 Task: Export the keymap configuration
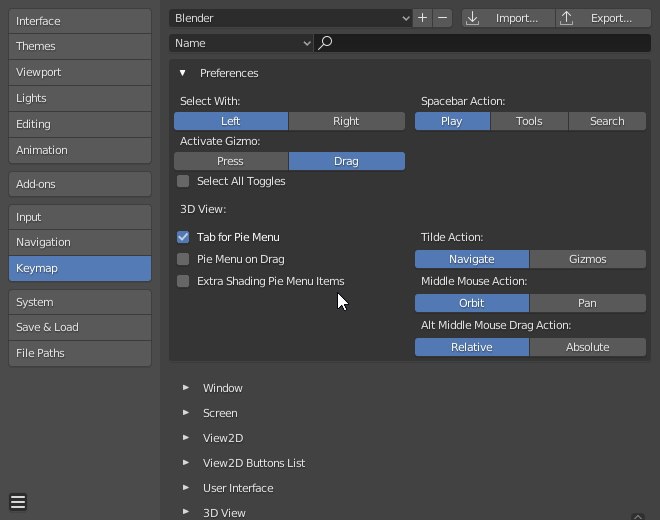pyautogui.click(x=603, y=18)
